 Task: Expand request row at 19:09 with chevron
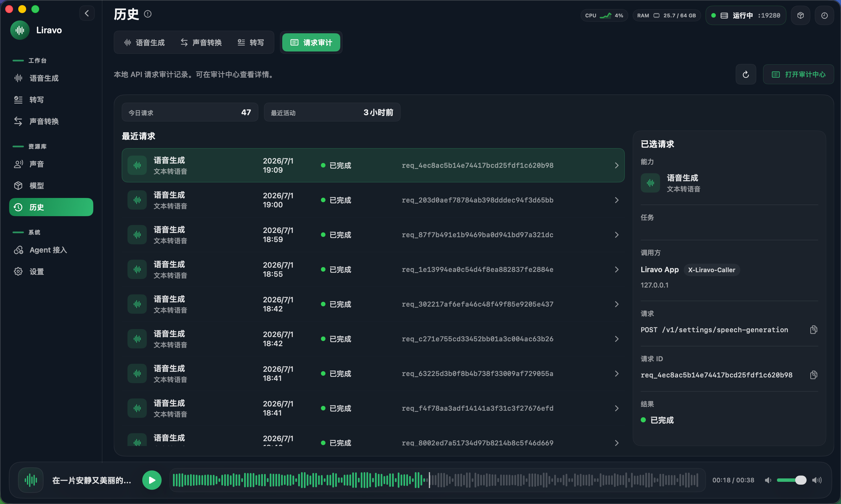coord(617,166)
